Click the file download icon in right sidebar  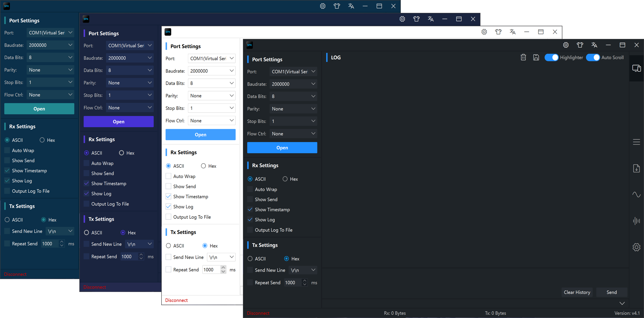[637, 168]
